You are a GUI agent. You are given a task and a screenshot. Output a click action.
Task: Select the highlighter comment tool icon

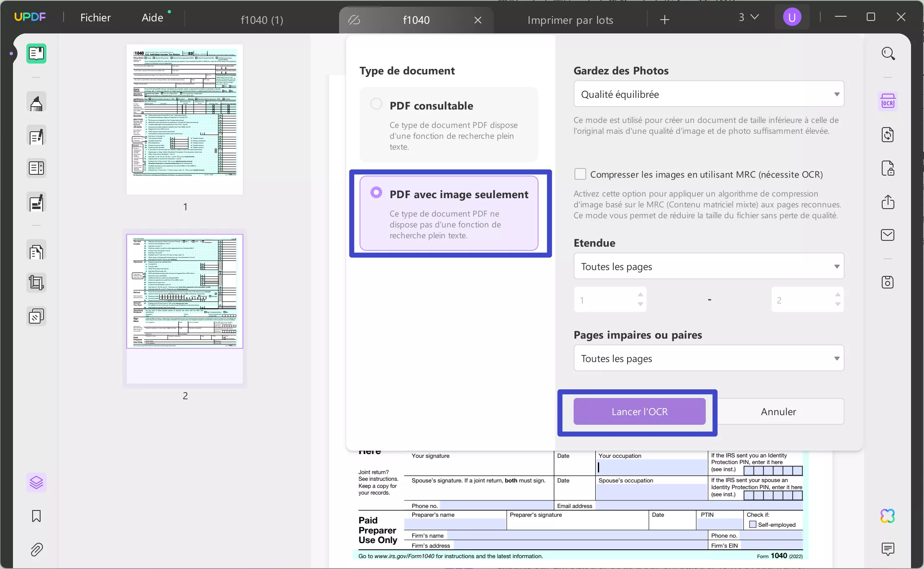36,102
